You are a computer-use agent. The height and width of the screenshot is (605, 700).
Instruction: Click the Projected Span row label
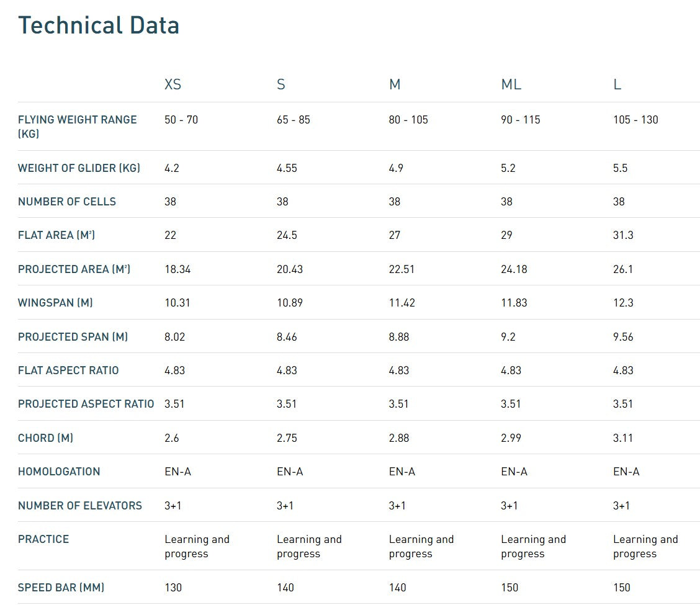coord(73,337)
